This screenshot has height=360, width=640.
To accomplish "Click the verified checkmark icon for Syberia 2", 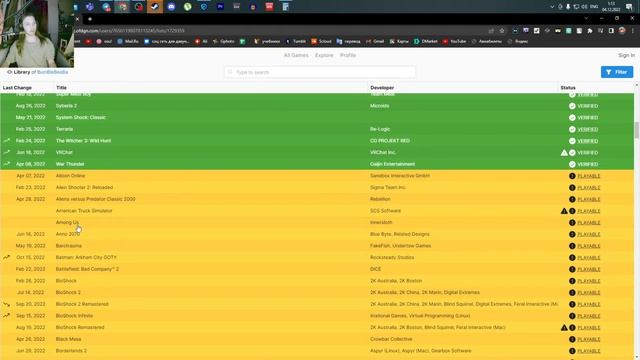I will coord(572,106).
